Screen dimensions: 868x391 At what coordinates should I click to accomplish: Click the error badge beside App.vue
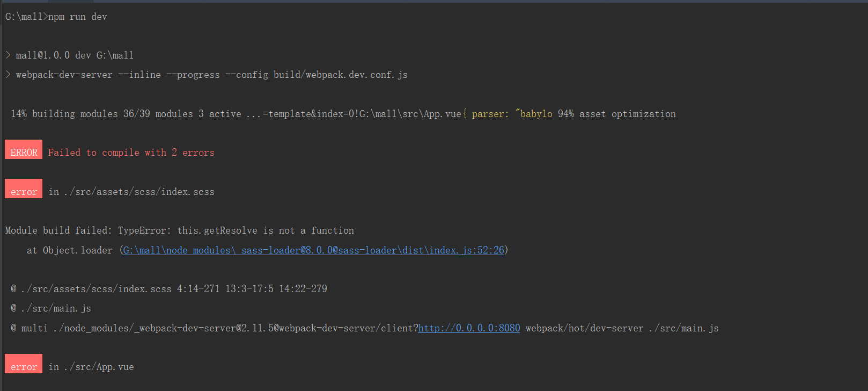pos(24,364)
